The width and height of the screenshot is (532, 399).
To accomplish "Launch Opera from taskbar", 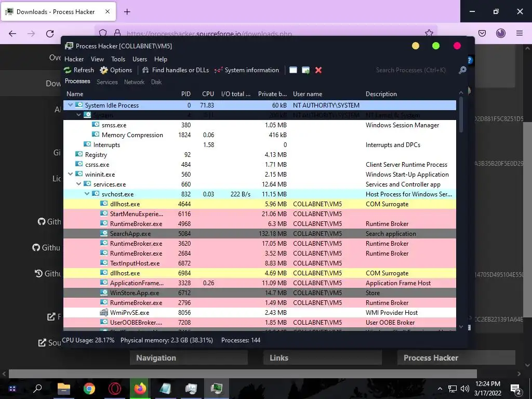I will (x=115, y=389).
